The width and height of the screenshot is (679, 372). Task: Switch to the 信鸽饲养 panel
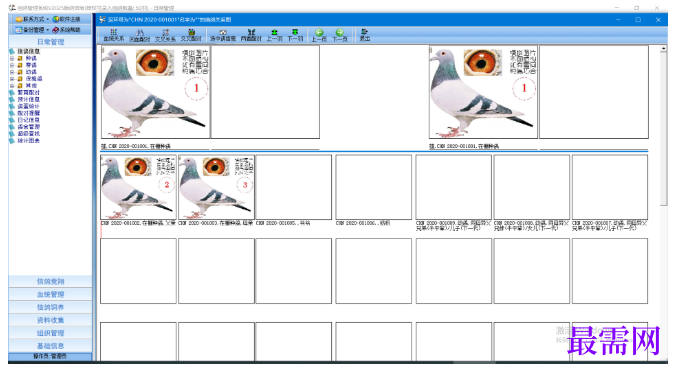coord(50,307)
